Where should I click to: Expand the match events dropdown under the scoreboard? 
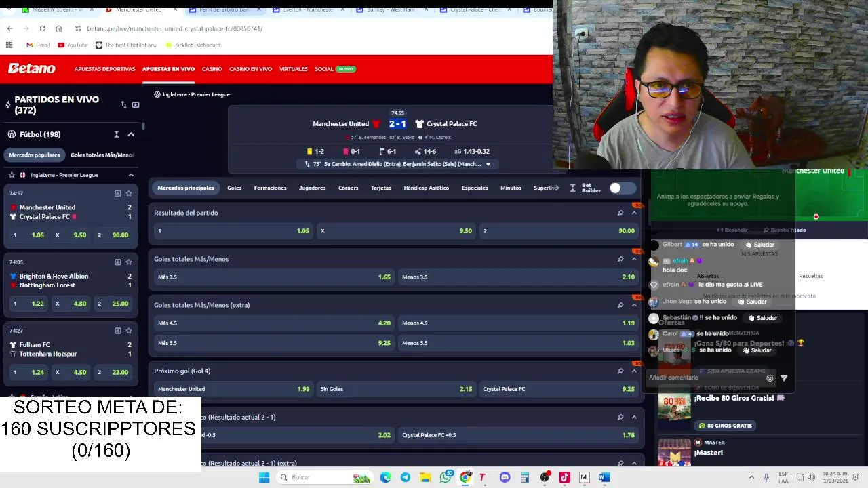488,164
